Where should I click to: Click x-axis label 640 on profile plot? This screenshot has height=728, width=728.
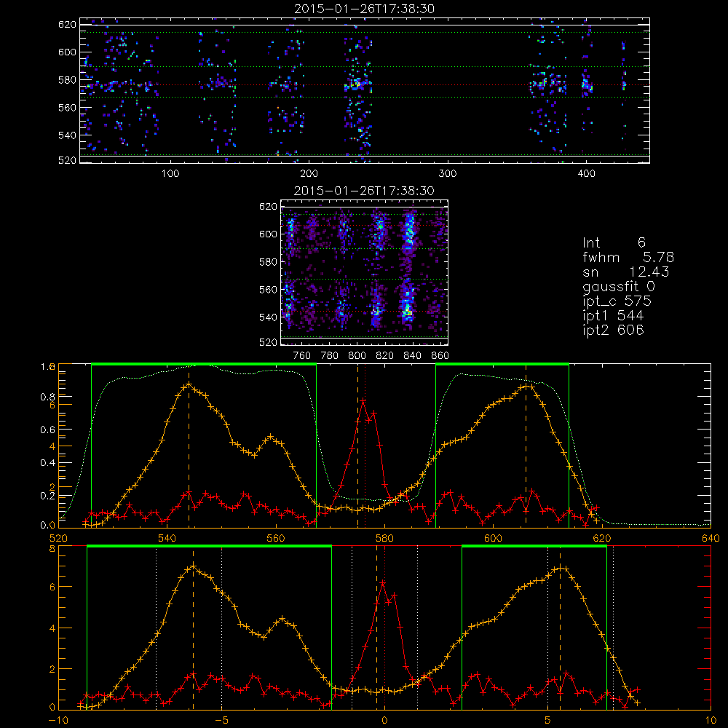pos(711,538)
